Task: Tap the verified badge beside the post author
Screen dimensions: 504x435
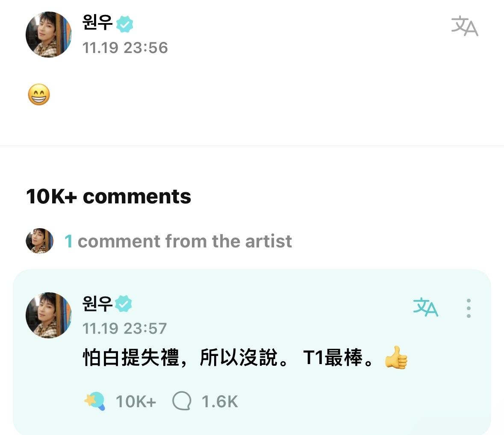Action: click(124, 24)
